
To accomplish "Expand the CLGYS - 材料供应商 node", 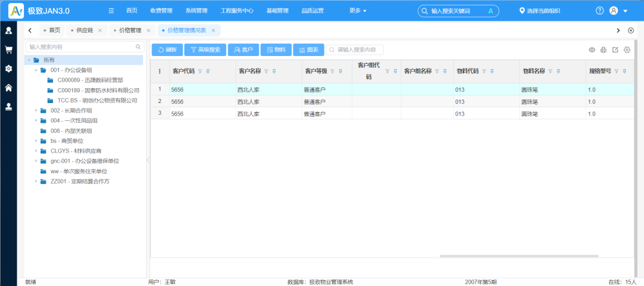I will [36, 151].
